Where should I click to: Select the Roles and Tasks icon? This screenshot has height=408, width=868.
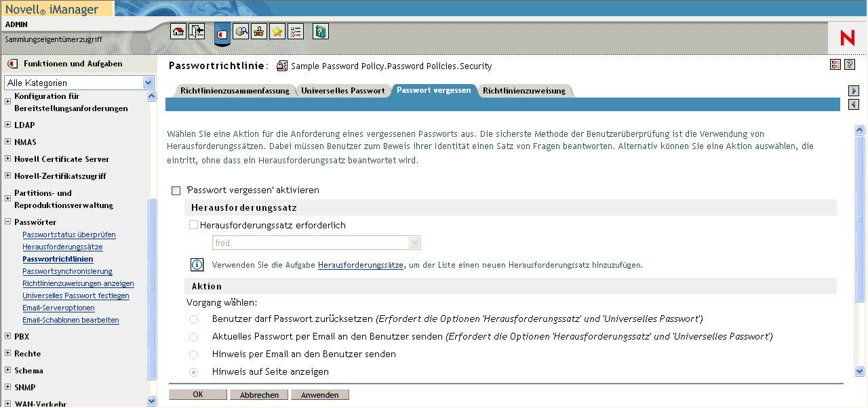tap(222, 31)
